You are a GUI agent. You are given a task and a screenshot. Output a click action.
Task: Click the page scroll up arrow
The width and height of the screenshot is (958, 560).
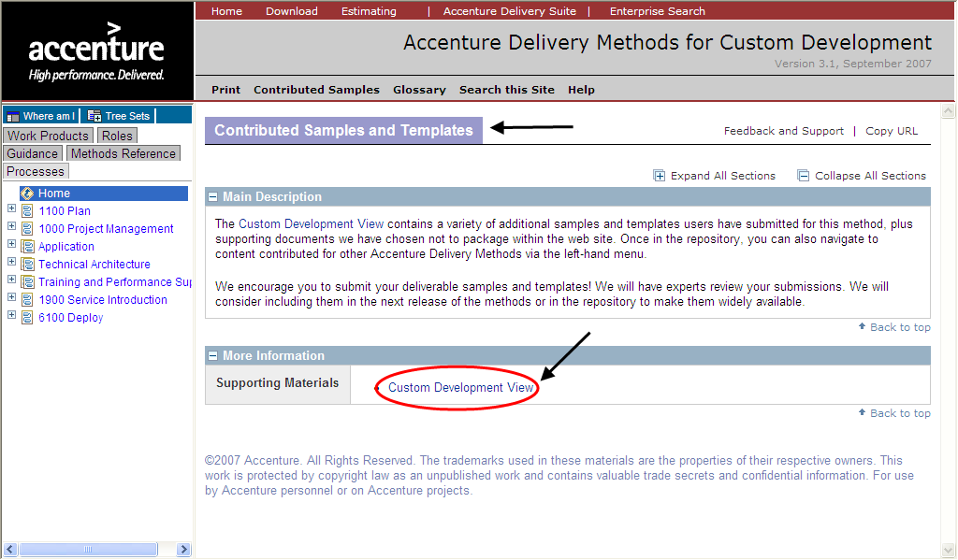[949, 110]
